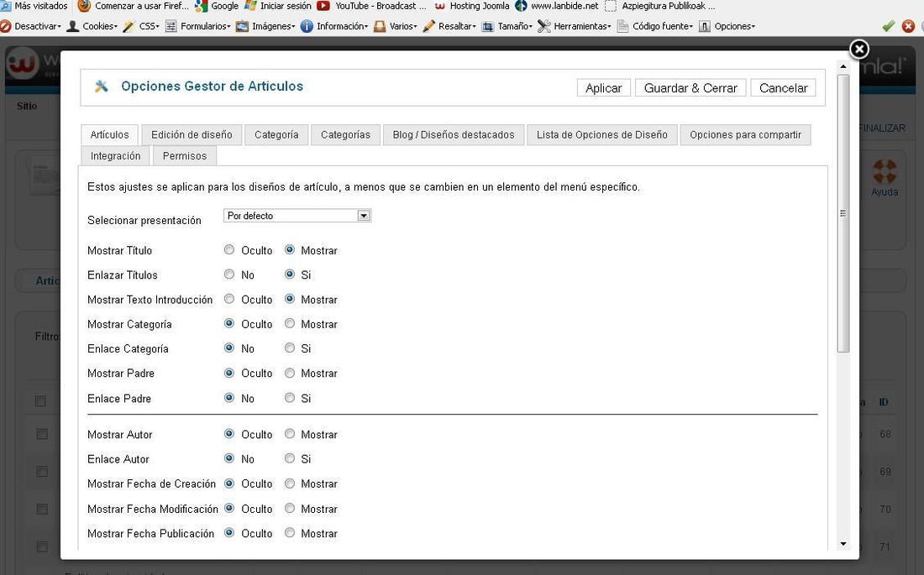Switch to the Categoría tab
The image size is (924, 575).
pyautogui.click(x=276, y=135)
